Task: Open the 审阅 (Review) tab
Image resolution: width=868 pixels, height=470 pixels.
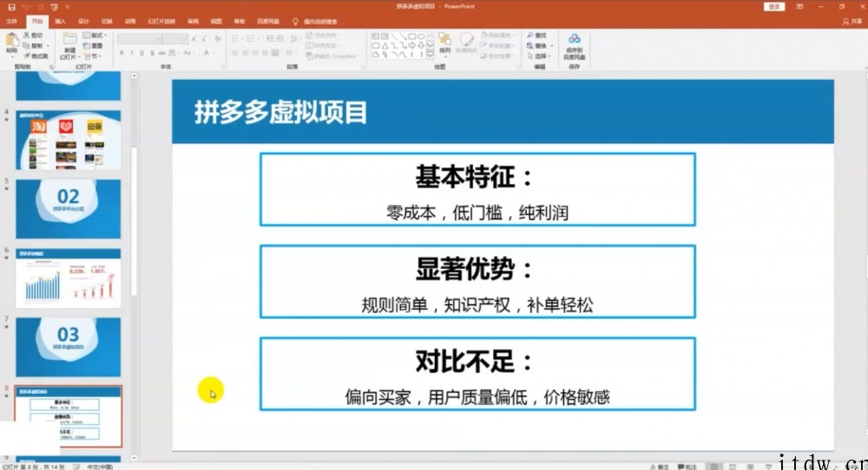Action: [194, 22]
